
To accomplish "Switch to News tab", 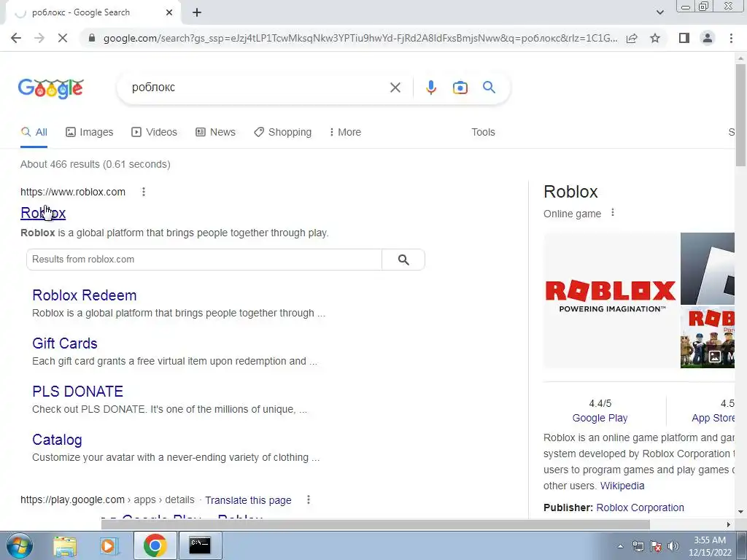I will [216, 133].
